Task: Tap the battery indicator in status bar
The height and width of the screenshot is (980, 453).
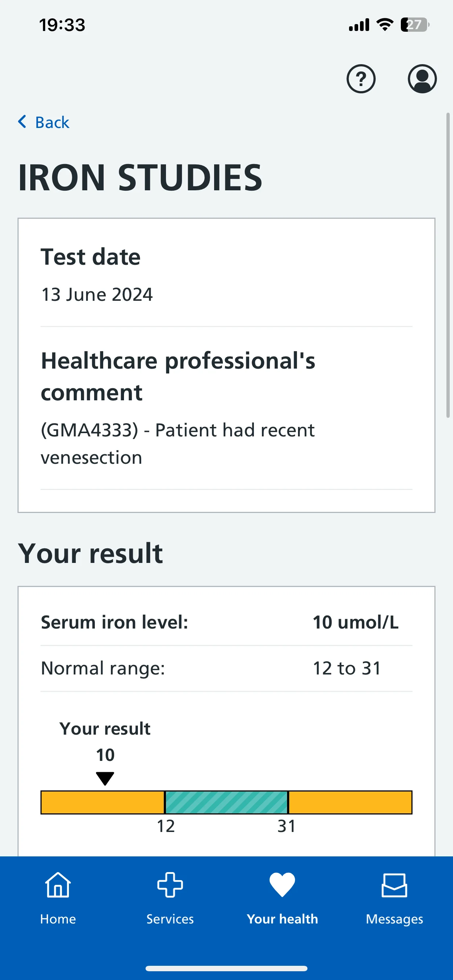Action: point(415,25)
